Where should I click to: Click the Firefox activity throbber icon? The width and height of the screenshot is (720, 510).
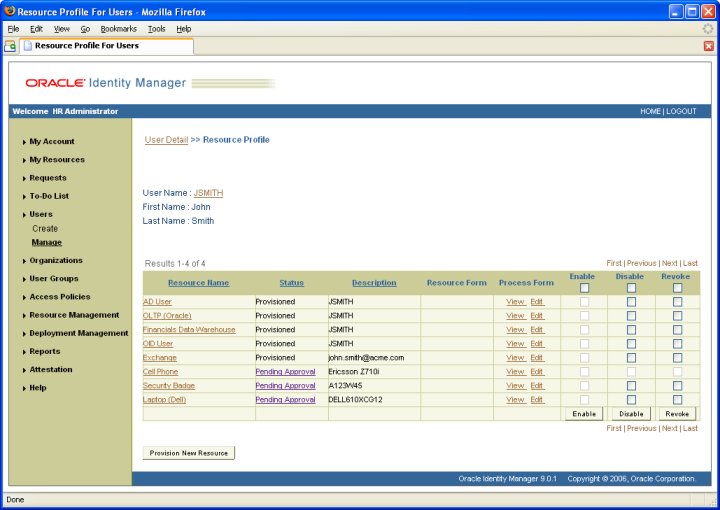tap(708, 28)
